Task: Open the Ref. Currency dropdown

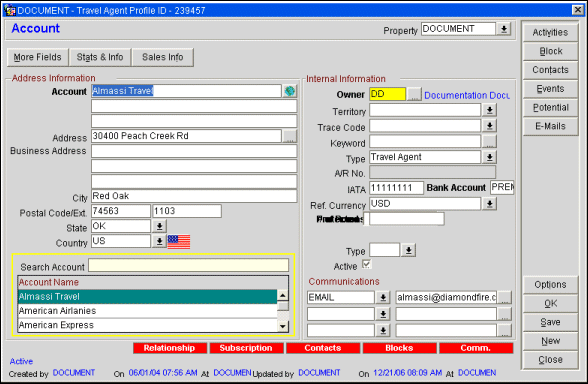Action: click(489, 204)
